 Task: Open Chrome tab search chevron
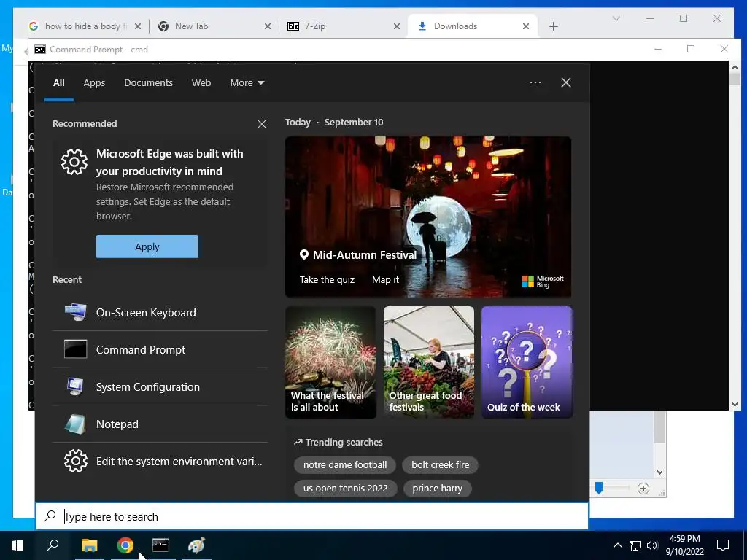[616, 18]
